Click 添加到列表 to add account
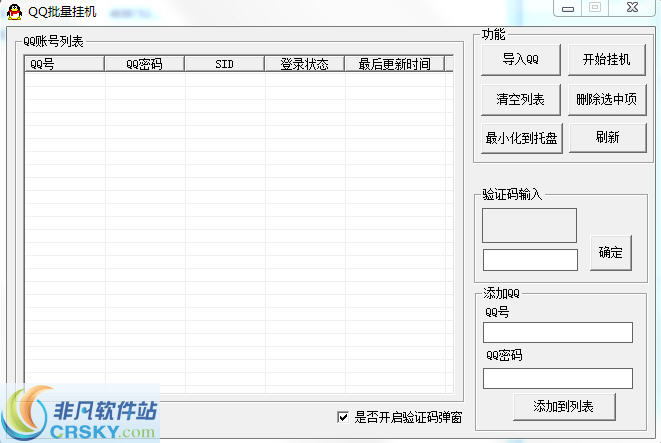661x443 pixels. point(564,407)
